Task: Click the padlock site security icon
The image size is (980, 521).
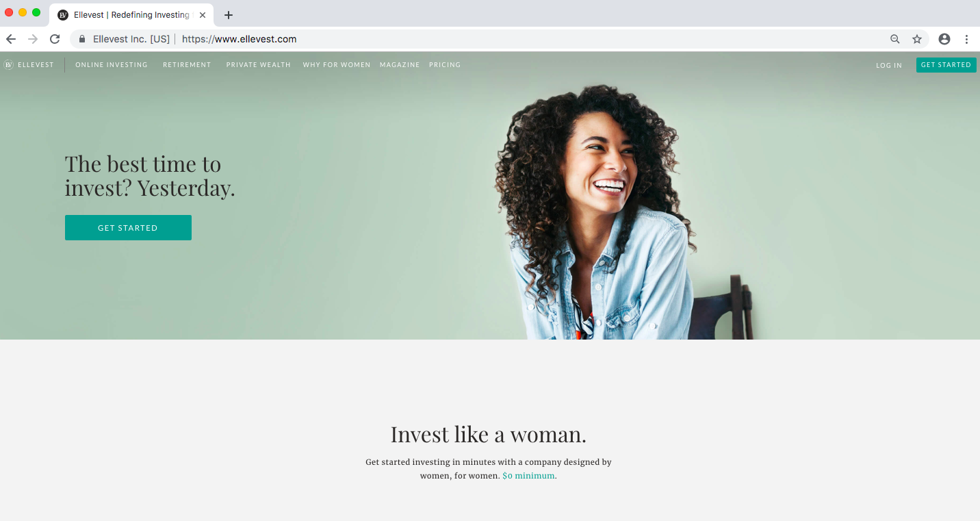Action: [x=82, y=39]
